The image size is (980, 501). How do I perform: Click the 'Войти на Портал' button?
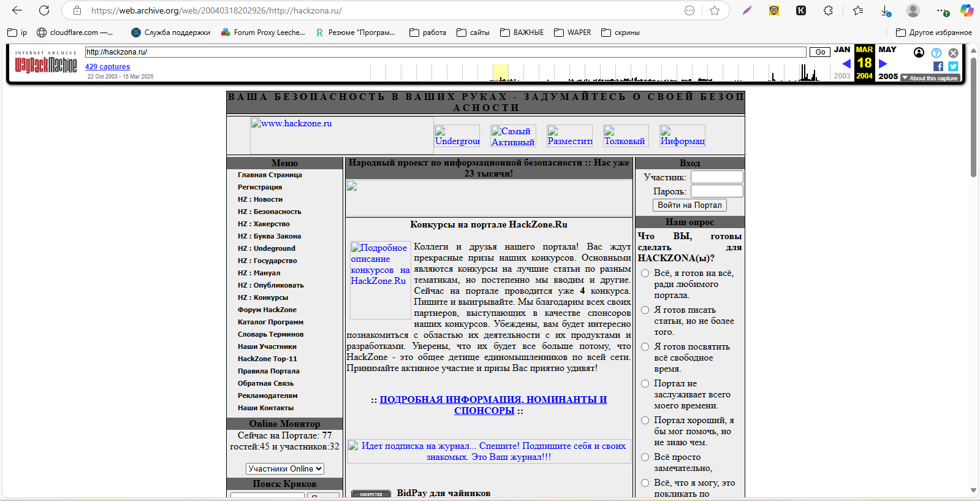point(689,205)
